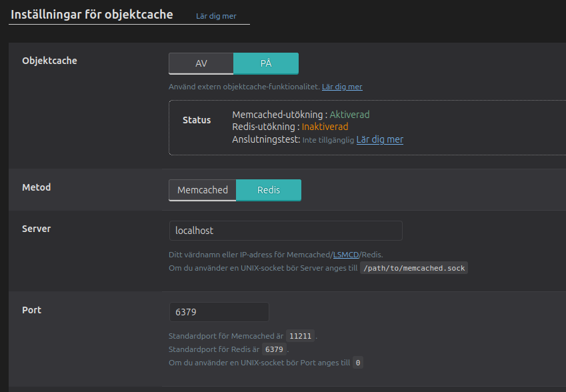Select the Port field containing 6379
The image size is (566, 392).
point(219,312)
